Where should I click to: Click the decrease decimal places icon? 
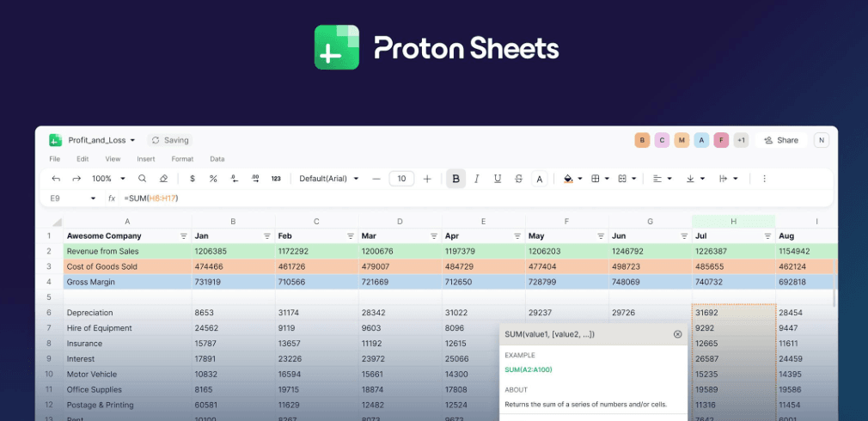pos(234,179)
